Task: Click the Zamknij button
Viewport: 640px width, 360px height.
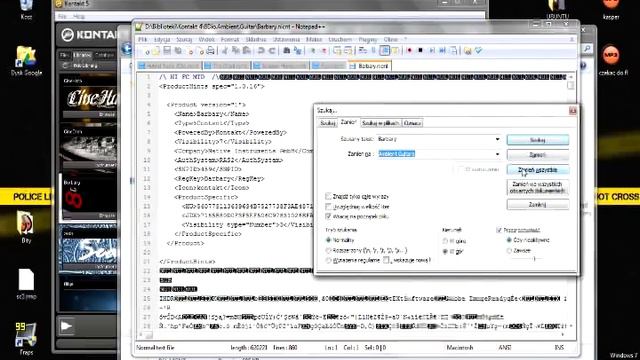Action: point(538,204)
